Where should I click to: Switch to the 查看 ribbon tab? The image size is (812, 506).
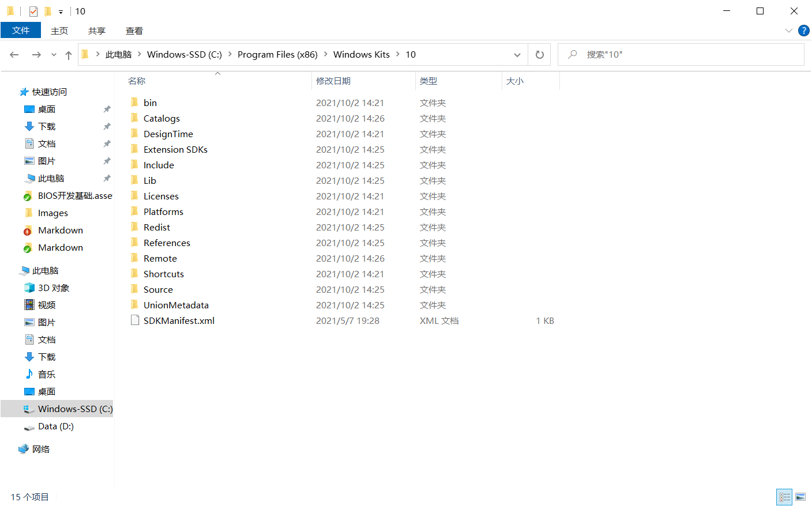[134, 31]
